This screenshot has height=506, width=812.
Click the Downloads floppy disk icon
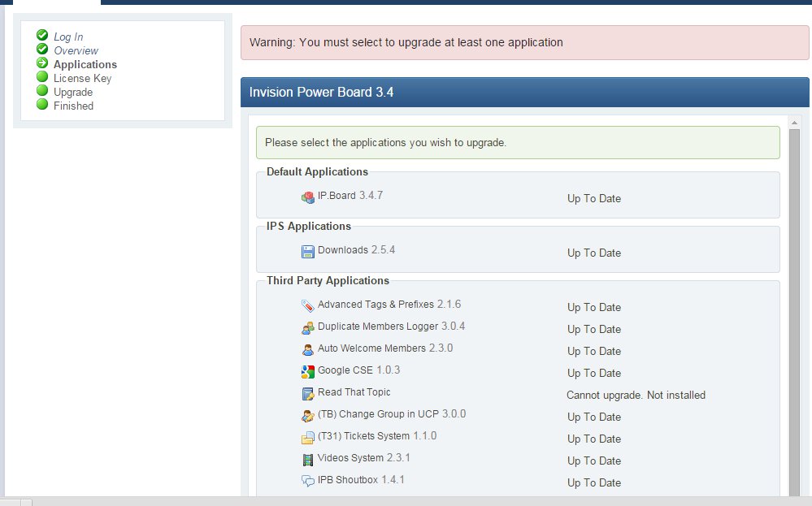point(308,252)
